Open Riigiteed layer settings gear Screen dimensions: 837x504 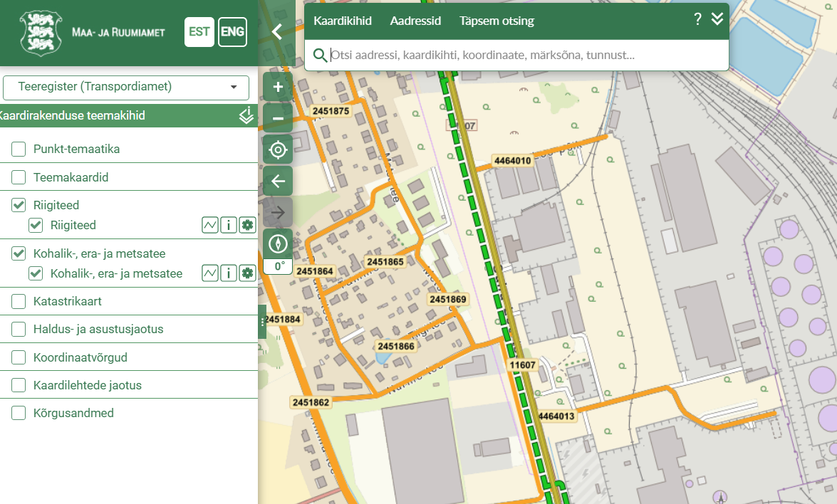click(247, 226)
